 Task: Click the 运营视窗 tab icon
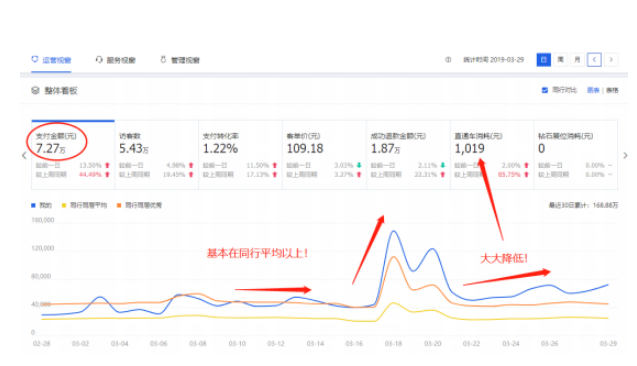[35, 59]
